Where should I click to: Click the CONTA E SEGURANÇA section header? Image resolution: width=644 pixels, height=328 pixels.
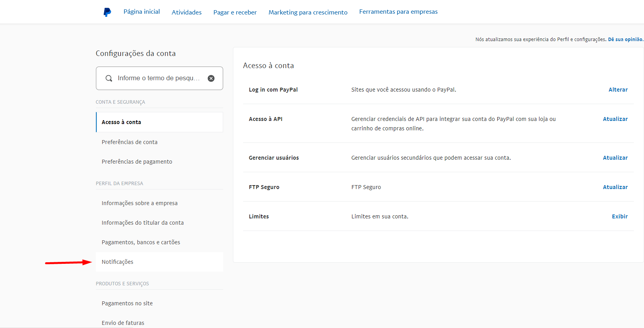pos(120,102)
